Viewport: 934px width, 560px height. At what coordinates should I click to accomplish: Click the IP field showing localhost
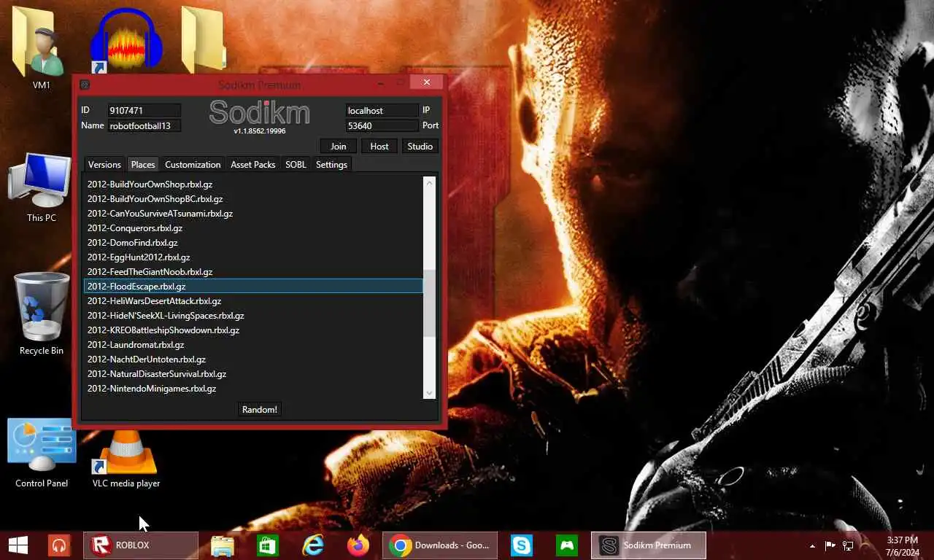[x=382, y=111]
